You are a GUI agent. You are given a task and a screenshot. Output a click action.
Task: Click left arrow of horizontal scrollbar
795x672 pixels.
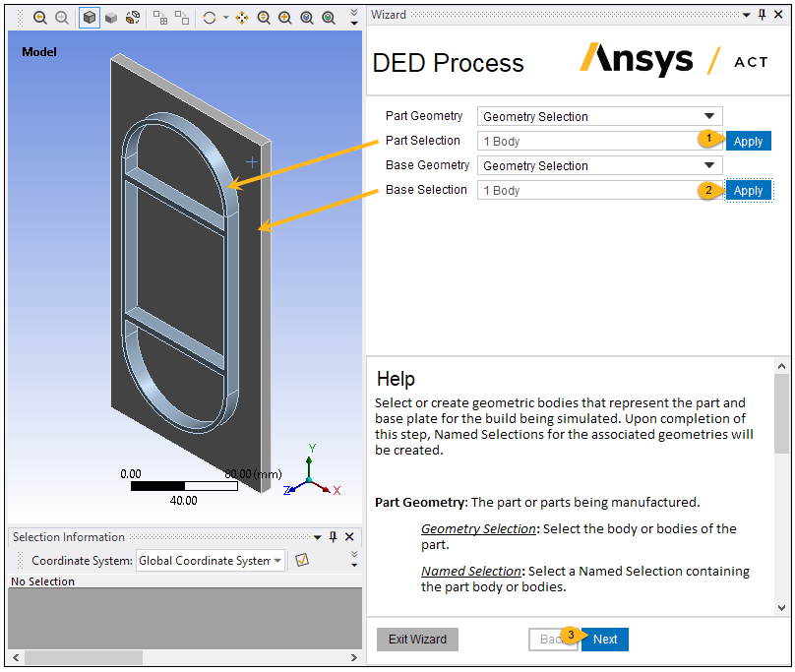click(x=16, y=658)
